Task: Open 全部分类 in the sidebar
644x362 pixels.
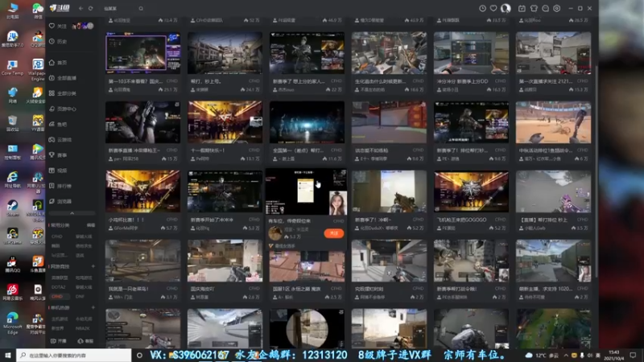Action: 63,93
